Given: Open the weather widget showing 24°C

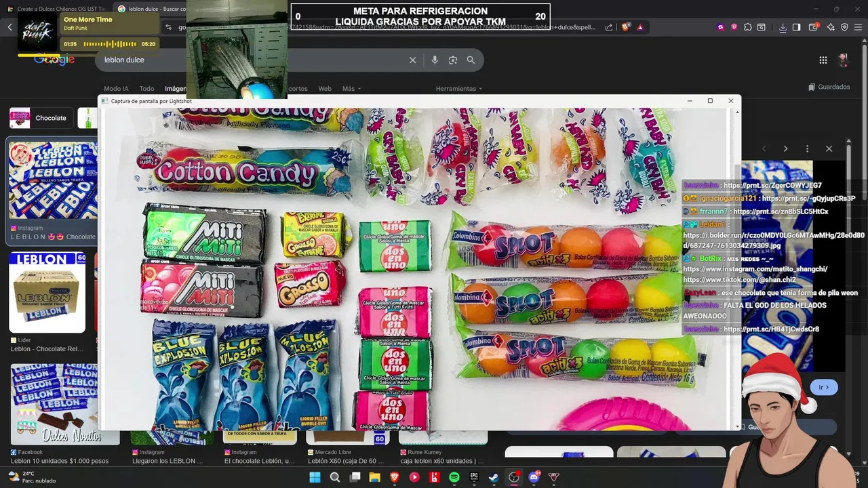Looking at the screenshot, I should (x=31, y=477).
